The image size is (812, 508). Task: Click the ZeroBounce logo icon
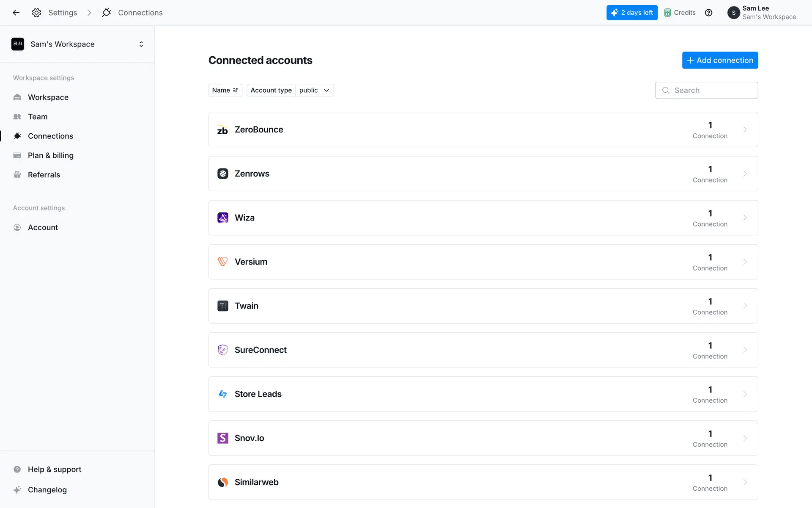[222, 130]
